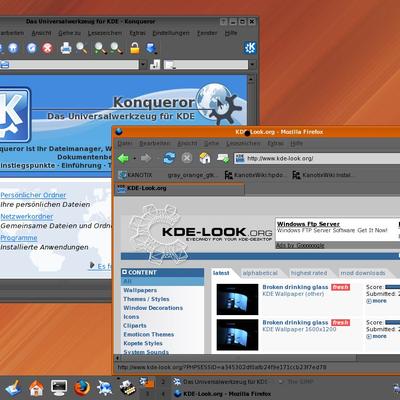This screenshot has width=400, height=400.
Task: Click Firefox green back arrow
Action: click(123, 158)
